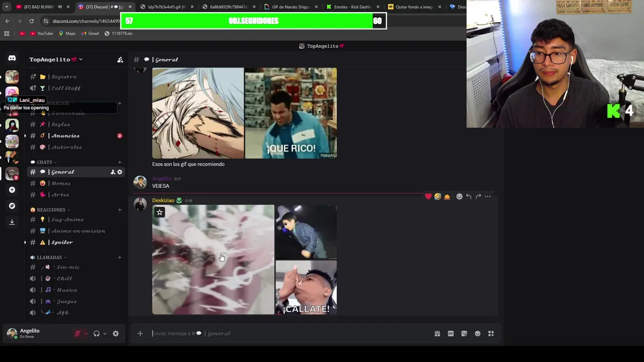
Task: Click Angelito username in chat
Action: pos(162,178)
